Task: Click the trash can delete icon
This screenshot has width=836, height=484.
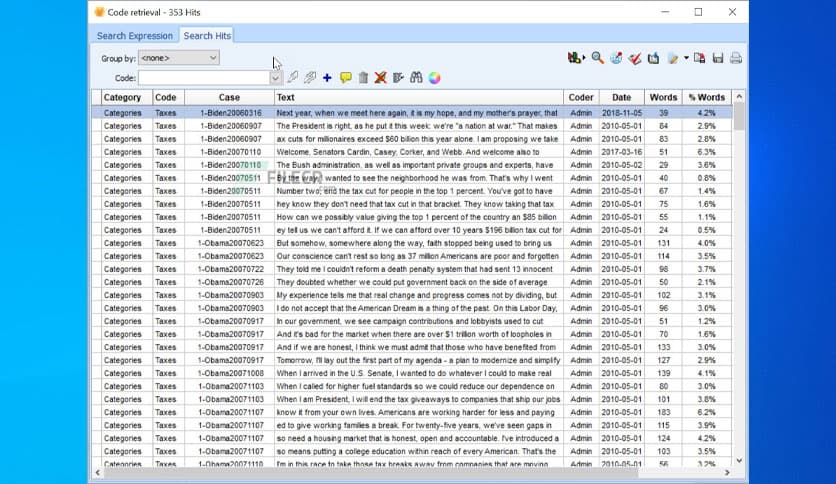Action: coord(363,78)
